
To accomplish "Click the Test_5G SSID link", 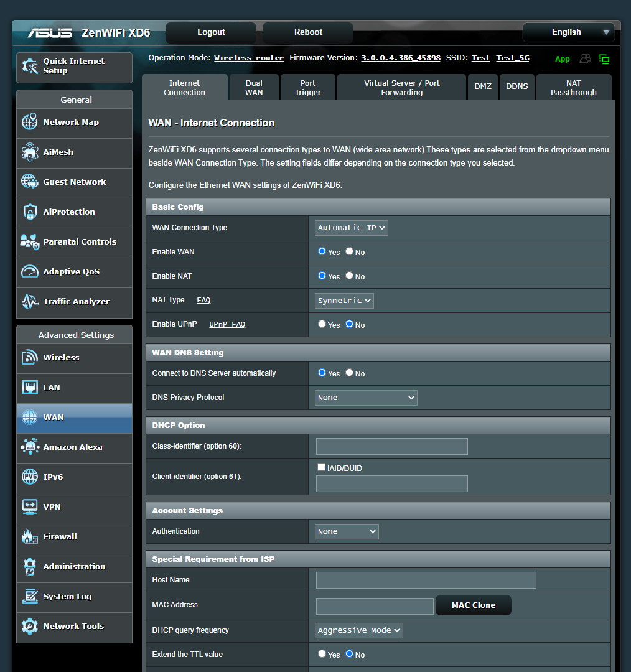I will point(513,58).
